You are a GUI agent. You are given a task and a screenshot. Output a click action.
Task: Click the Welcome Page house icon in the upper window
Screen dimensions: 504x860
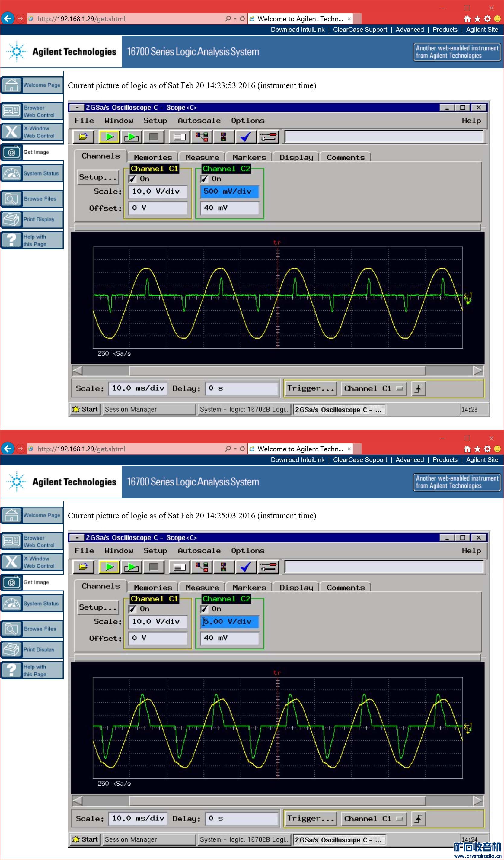pos(11,85)
